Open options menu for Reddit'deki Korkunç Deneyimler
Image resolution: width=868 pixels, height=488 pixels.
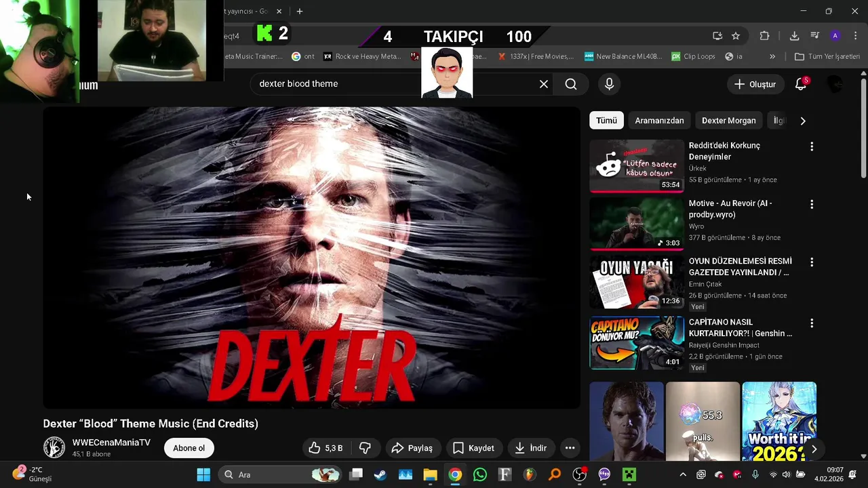(x=812, y=146)
